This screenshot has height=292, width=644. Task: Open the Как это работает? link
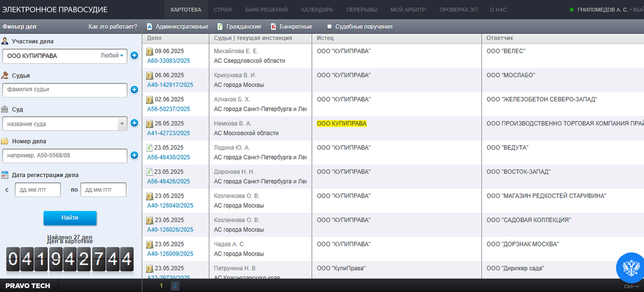[113, 26]
